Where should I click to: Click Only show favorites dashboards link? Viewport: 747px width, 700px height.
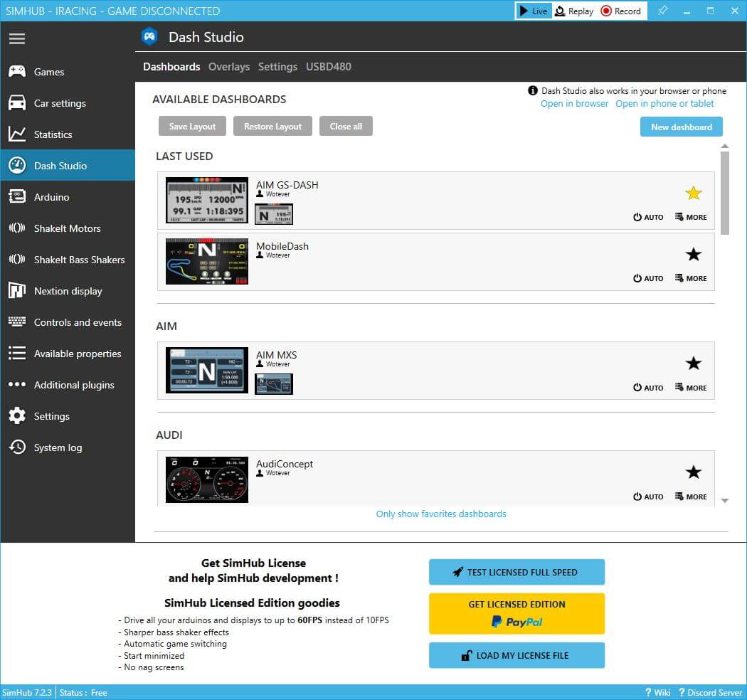click(x=441, y=514)
